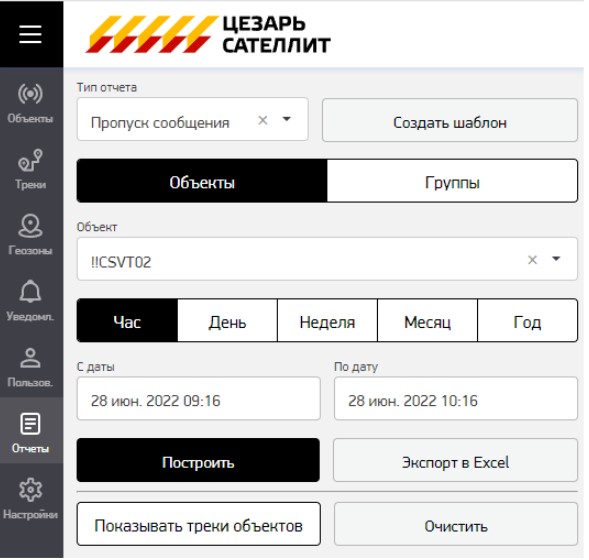Viewport: 589px width, 560px height.
Task: Expand the Объект dropdown arrow
Action: click(x=556, y=259)
